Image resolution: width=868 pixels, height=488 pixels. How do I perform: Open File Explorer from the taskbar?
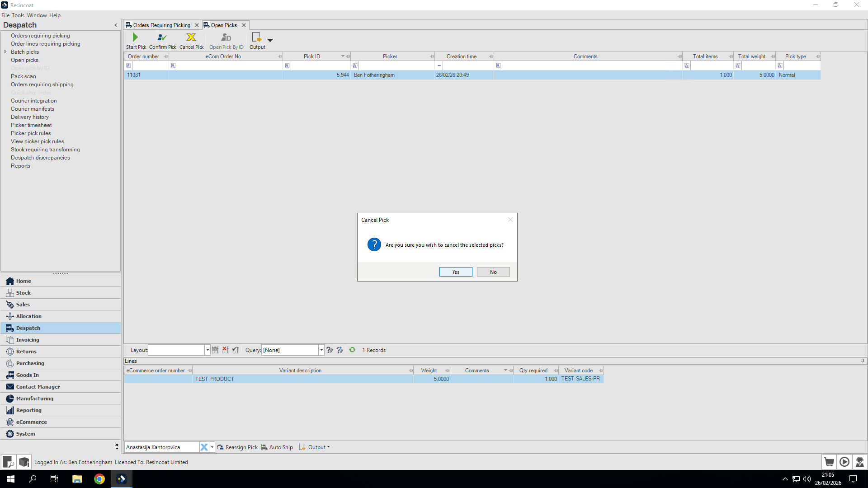77,479
